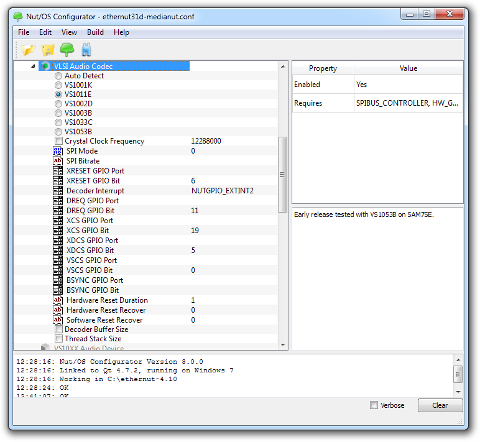Click the open folder toolbar icon
480x442 pixels.
[28, 50]
